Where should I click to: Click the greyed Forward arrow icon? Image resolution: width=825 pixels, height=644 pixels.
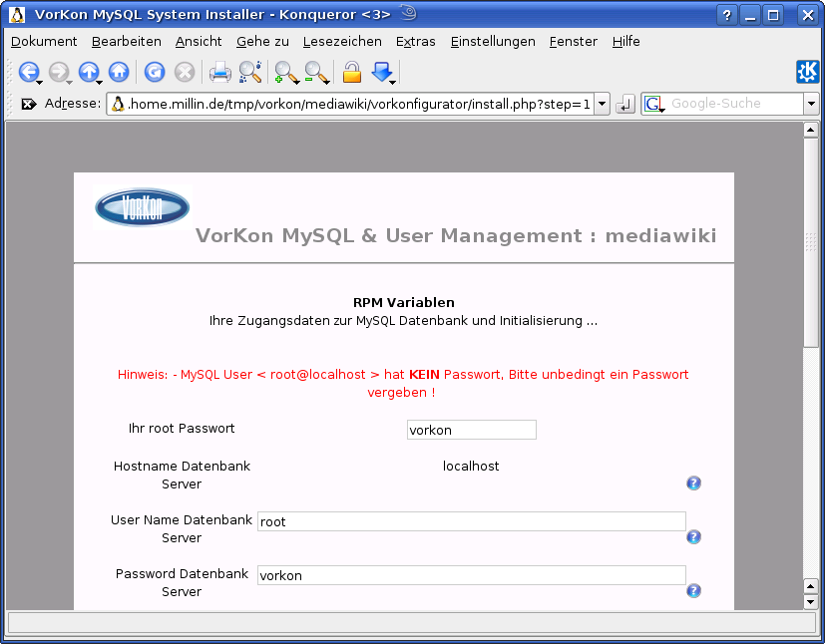[59, 72]
